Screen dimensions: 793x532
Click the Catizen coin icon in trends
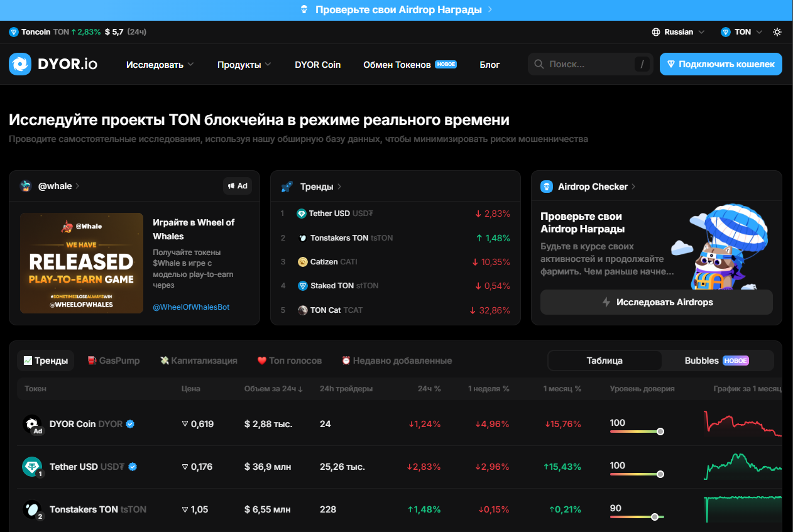coord(303,262)
